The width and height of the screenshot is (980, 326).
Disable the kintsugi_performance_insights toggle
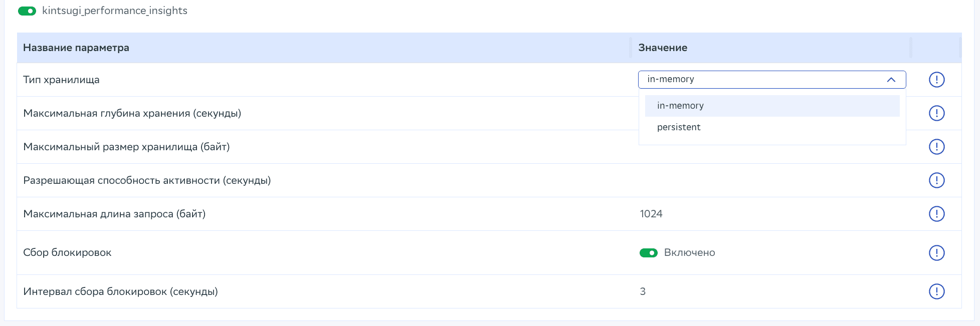[27, 11]
